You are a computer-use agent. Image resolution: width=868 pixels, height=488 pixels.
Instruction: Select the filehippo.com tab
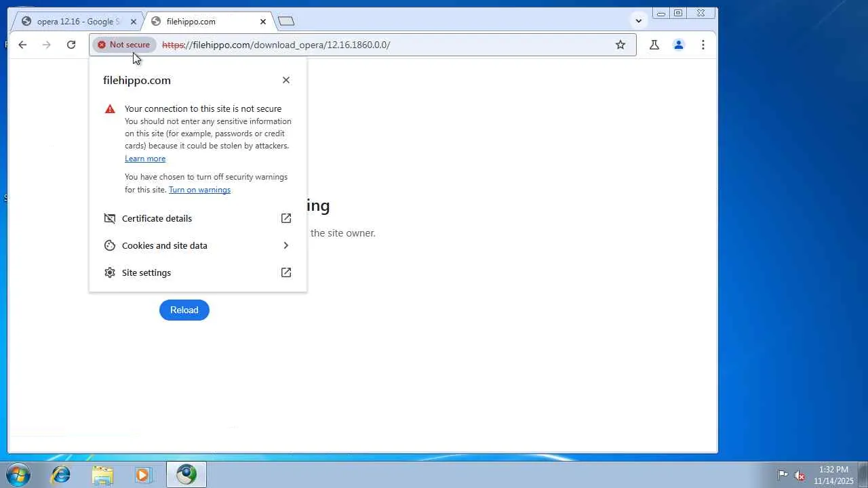point(208,22)
